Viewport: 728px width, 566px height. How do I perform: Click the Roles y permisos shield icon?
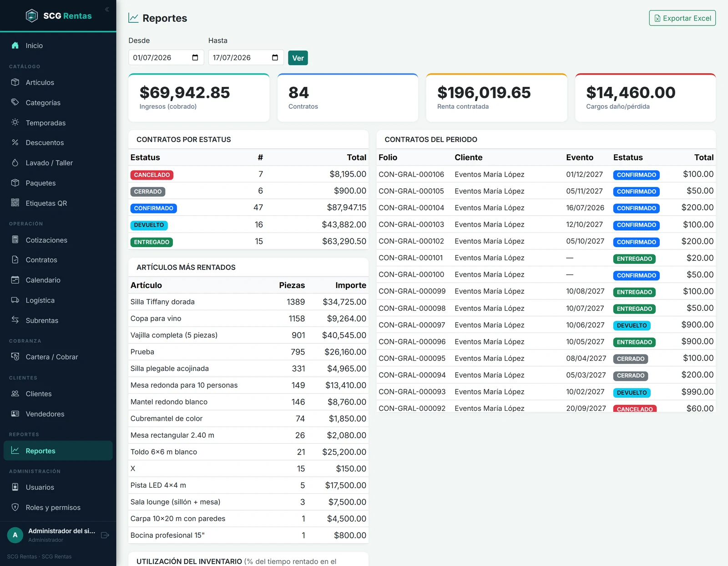pos(15,507)
